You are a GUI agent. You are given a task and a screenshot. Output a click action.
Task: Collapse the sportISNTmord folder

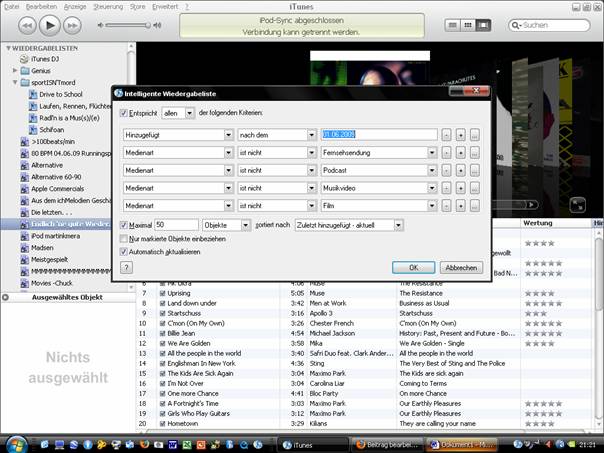(15, 82)
